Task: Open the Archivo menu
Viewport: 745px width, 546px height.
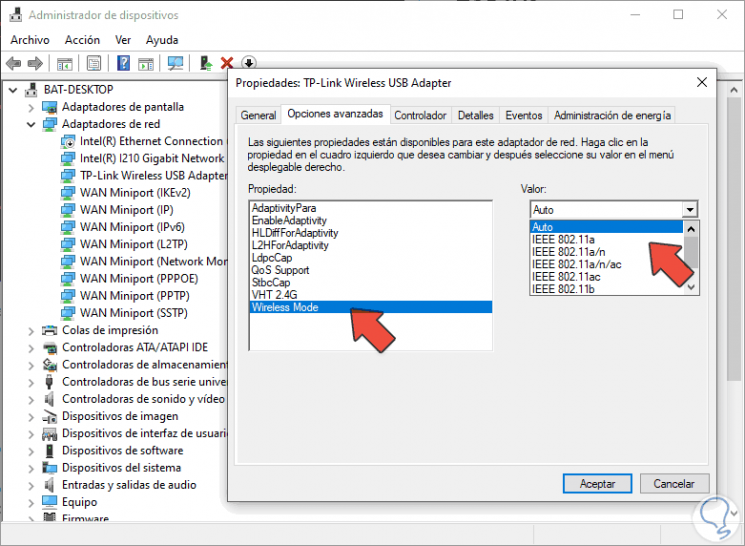Action: coord(30,40)
